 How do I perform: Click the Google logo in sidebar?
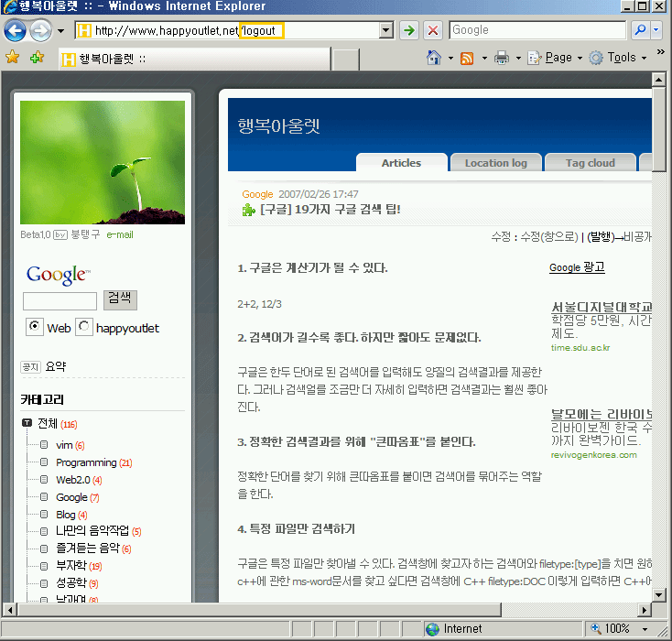click(x=59, y=275)
